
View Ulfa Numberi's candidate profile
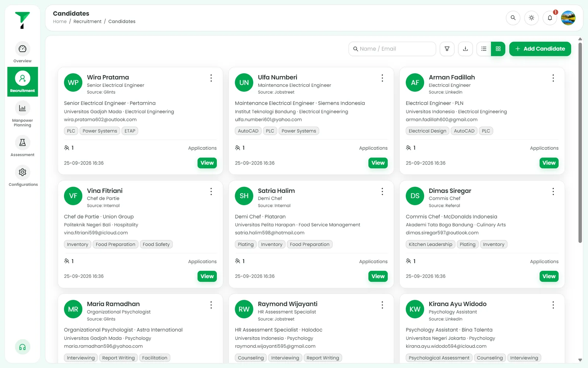pyautogui.click(x=378, y=163)
